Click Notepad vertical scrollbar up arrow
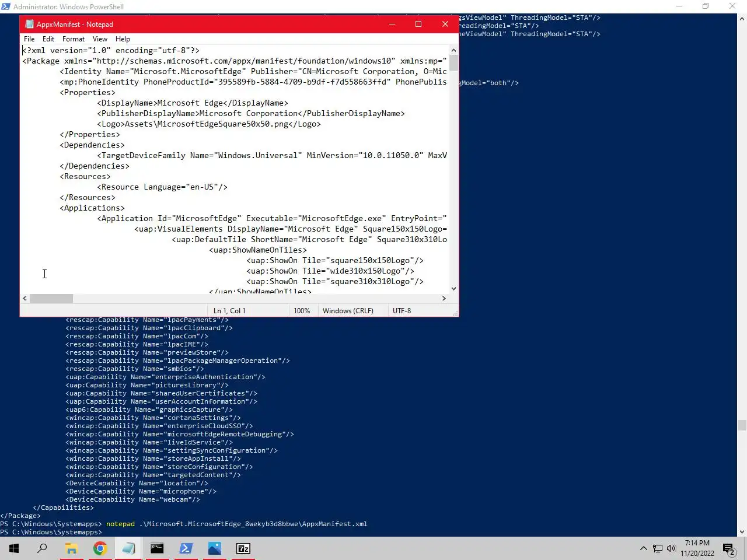The width and height of the screenshot is (747, 560). pyautogui.click(x=453, y=50)
